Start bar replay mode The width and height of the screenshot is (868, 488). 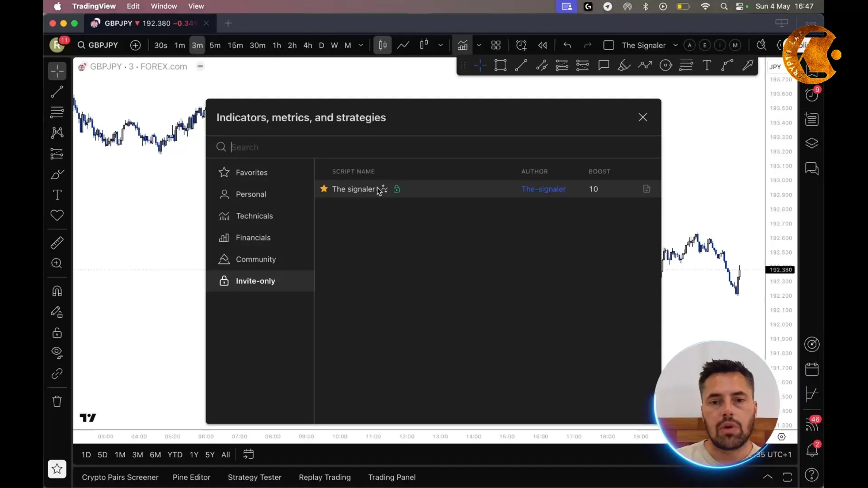coord(542,45)
